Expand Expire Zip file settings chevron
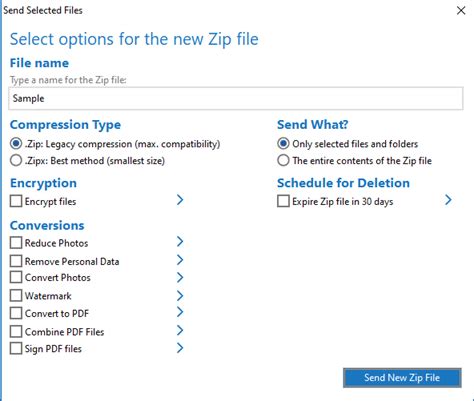Screen dimensions: 474x401 pyautogui.click(x=448, y=200)
